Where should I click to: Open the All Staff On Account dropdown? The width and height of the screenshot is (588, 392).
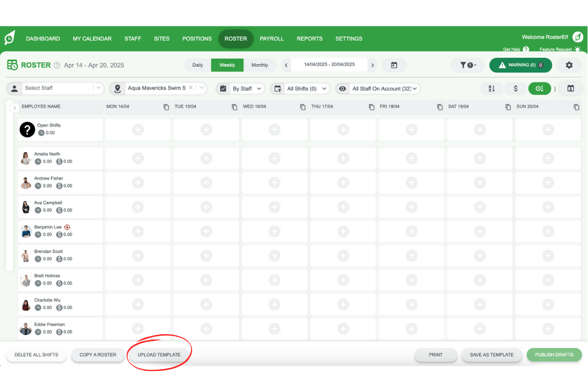383,89
